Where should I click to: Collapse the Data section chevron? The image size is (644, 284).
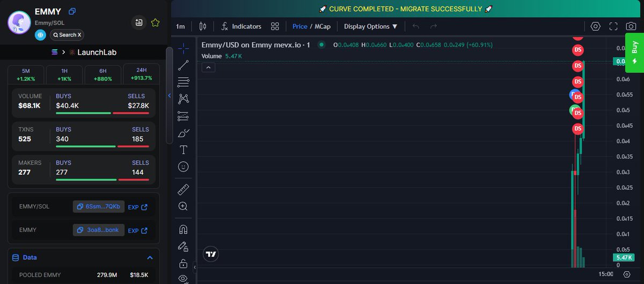pos(150,258)
